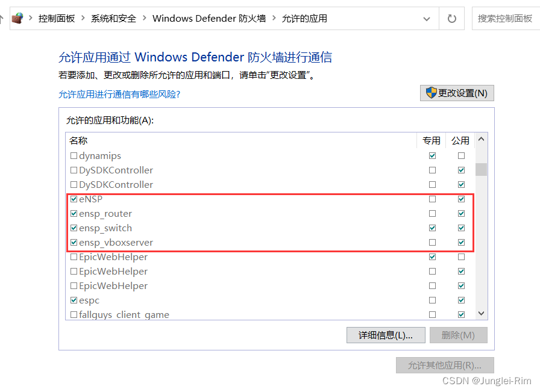The image size is (540, 392).
Task: Toggle the dynamips name checkbox
Action: tap(74, 155)
